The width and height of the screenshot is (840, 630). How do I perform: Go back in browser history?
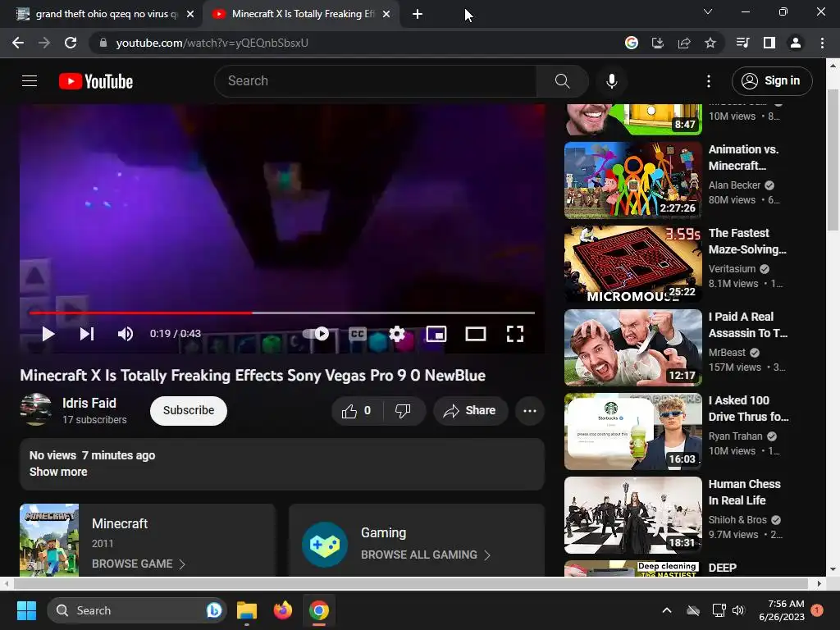pos(18,43)
